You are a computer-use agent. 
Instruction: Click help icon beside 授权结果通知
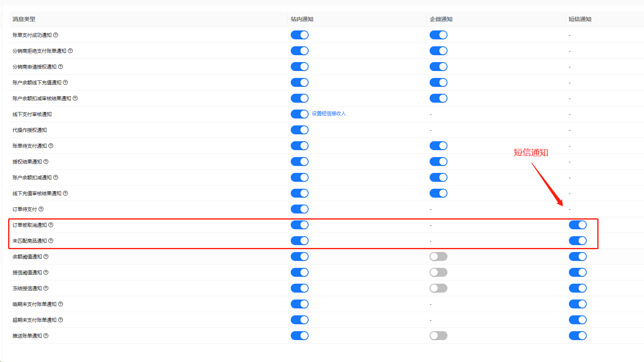coord(46,162)
